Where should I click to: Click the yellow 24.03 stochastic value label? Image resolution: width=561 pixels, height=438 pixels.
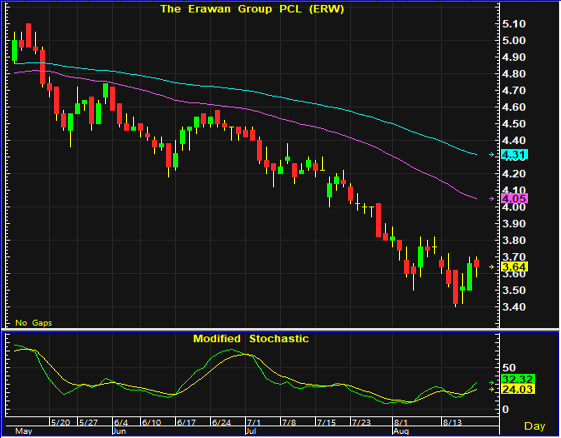tap(518, 389)
